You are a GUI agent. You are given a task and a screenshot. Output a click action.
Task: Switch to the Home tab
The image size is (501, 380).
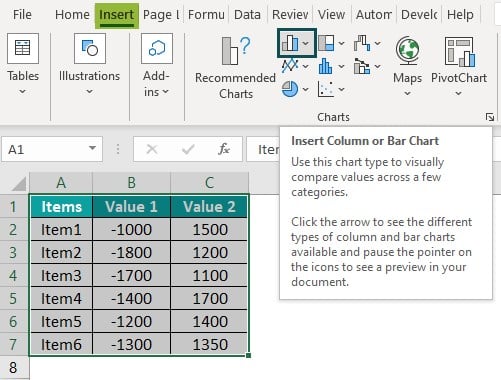point(72,15)
